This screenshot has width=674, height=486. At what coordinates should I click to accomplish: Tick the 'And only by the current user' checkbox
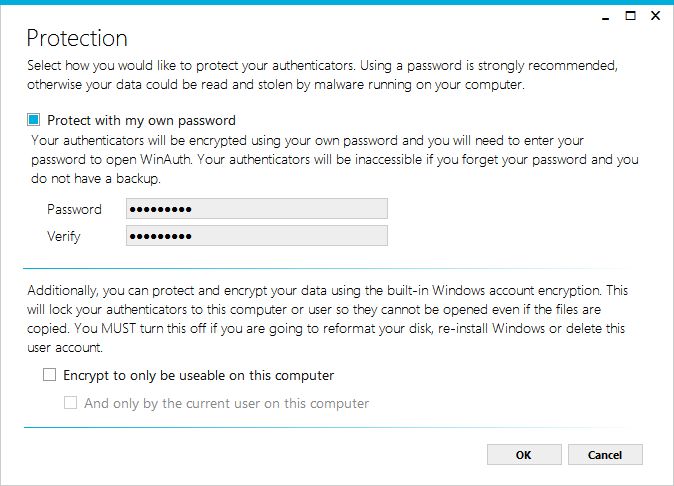click(x=70, y=403)
